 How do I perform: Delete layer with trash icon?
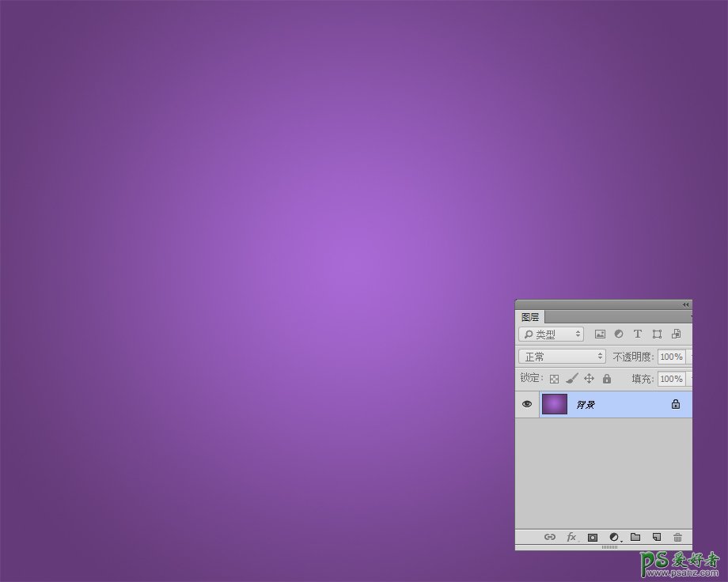pos(678,538)
